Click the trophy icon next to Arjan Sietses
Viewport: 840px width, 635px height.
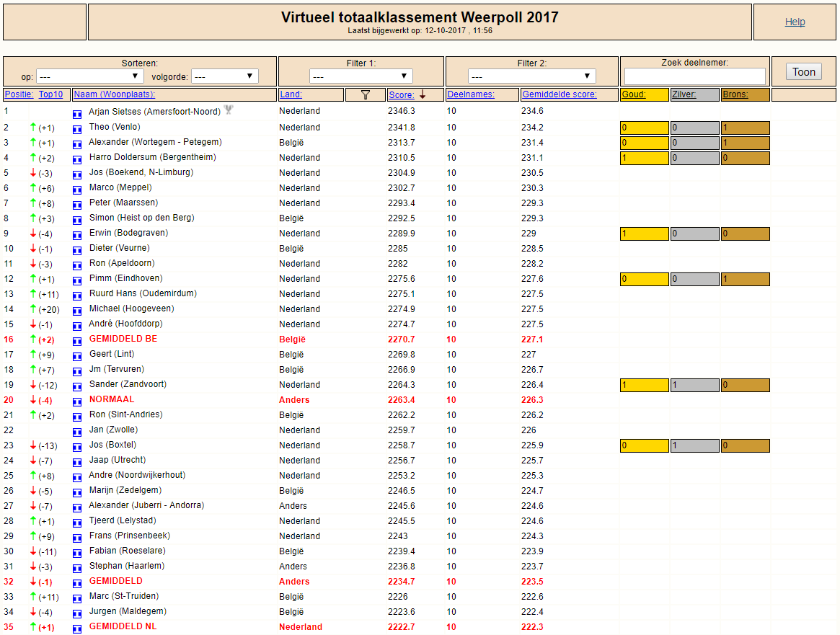click(x=229, y=110)
